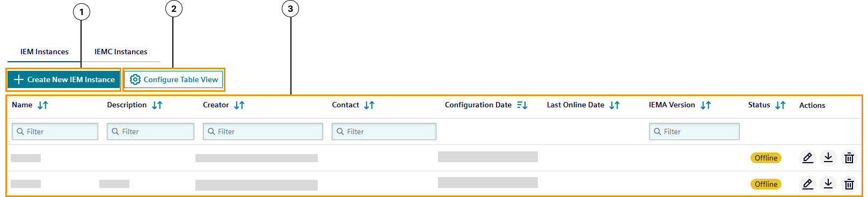Click the trash delete icon in second row
Image resolution: width=868 pixels, height=197 pixels.
click(849, 184)
